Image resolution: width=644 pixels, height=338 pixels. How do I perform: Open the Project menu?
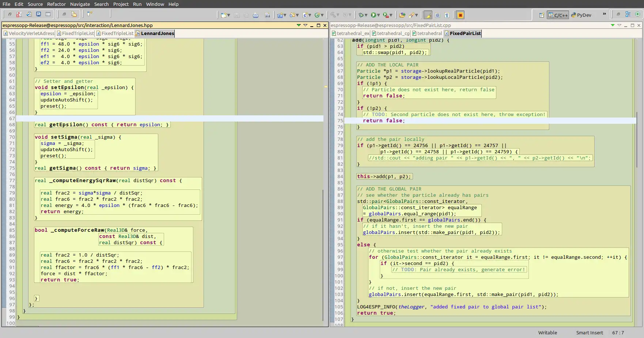(x=121, y=4)
